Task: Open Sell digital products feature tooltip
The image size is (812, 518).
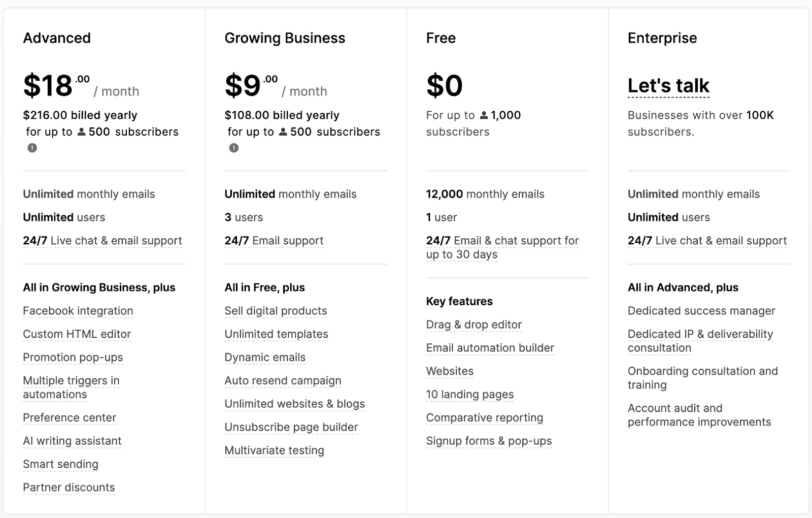Action: click(276, 311)
